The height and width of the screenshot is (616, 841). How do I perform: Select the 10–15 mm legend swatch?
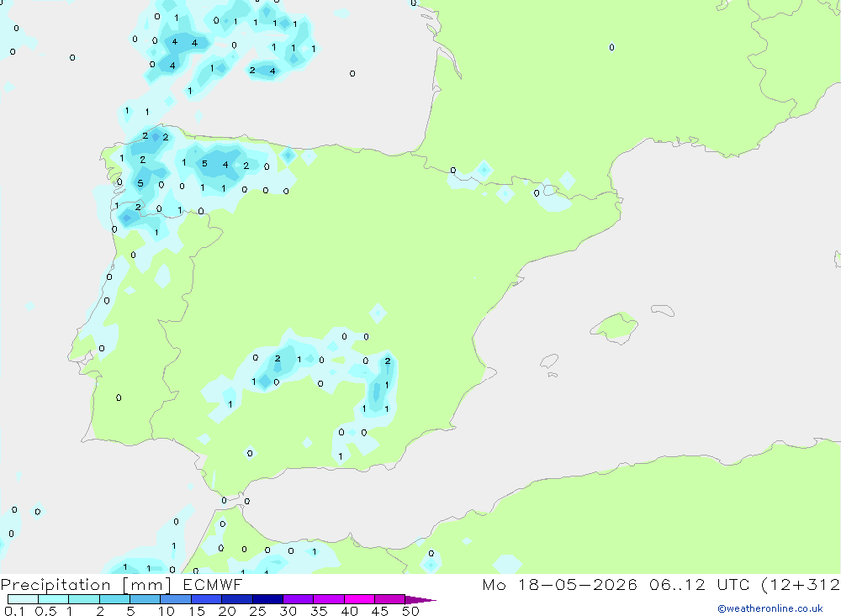point(176,599)
